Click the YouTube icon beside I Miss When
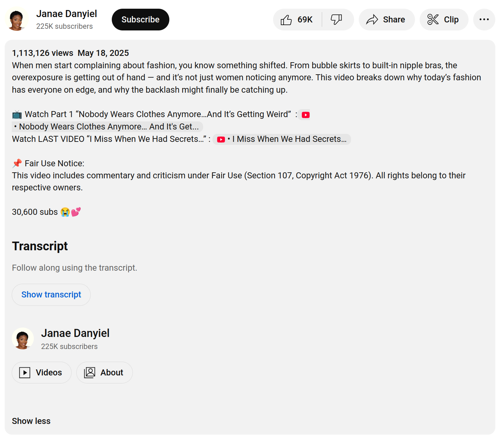Screen dimensions: 504x441 pyautogui.click(x=221, y=140)
